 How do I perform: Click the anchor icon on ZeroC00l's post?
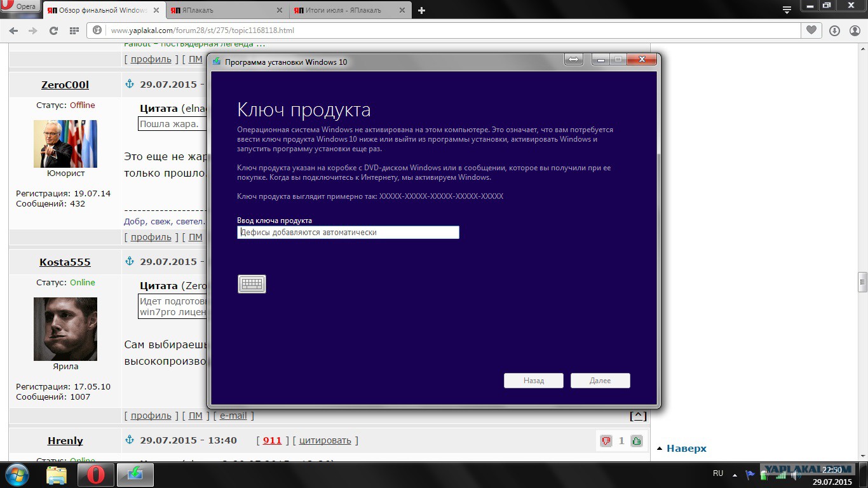tap(130, 84)
